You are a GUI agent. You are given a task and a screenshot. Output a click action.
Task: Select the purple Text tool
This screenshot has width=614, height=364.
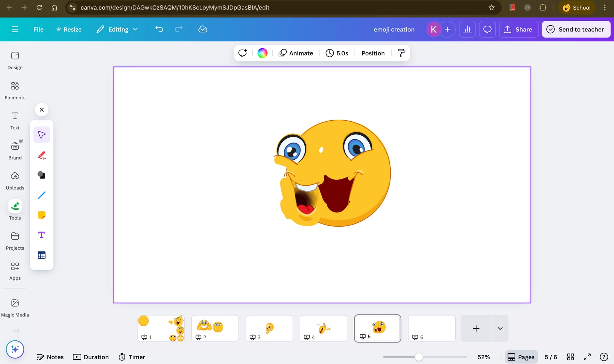pos(42,235)
